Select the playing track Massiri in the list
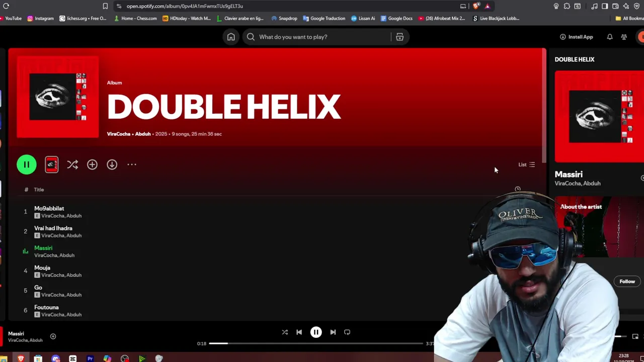This screenshot has height=362, width=644. (x=43, y=248)
